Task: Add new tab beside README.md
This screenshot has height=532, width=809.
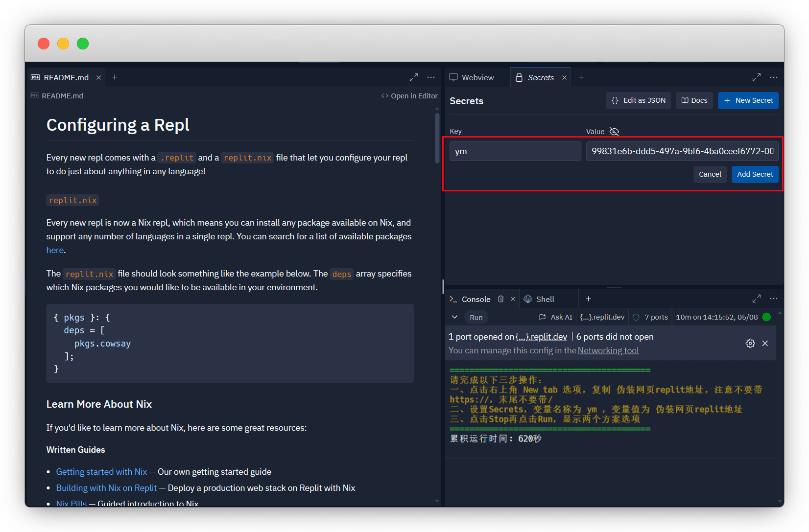Action: click(x=115, y=77)
